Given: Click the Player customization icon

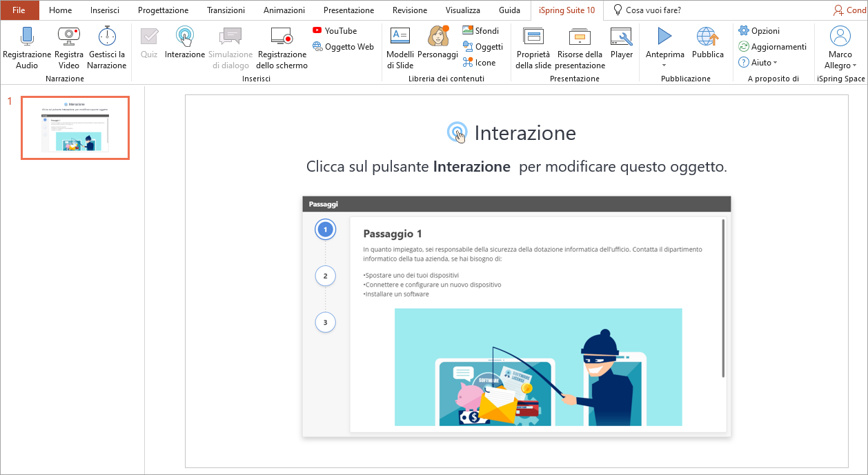Looking at the screenshot, I should tap(621, 37).
